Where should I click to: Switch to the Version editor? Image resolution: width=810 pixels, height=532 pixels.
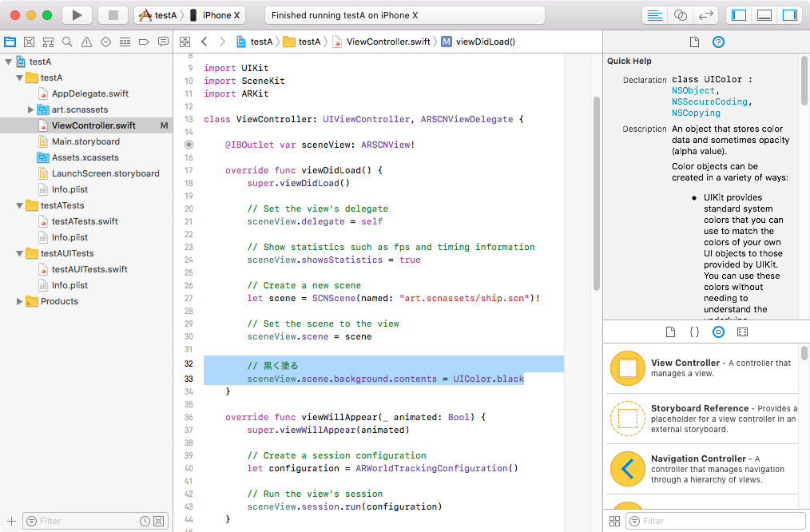click(x=705, y=15)
